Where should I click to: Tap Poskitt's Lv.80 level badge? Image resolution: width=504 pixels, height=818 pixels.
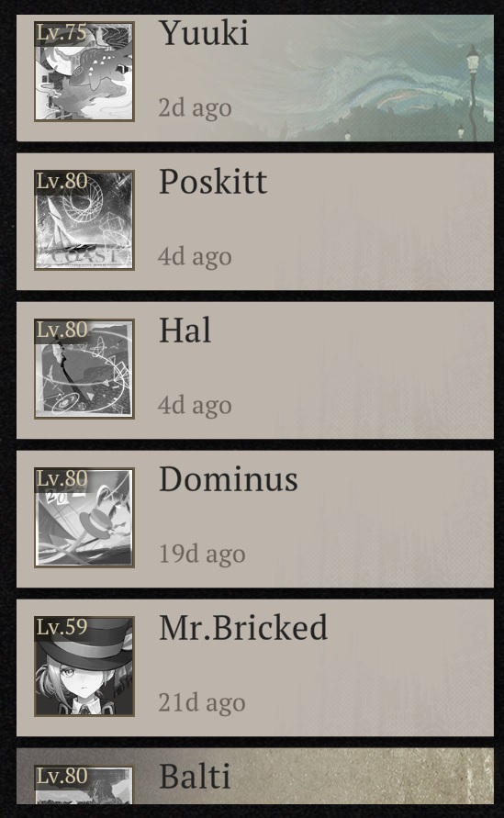pos(62,182)
